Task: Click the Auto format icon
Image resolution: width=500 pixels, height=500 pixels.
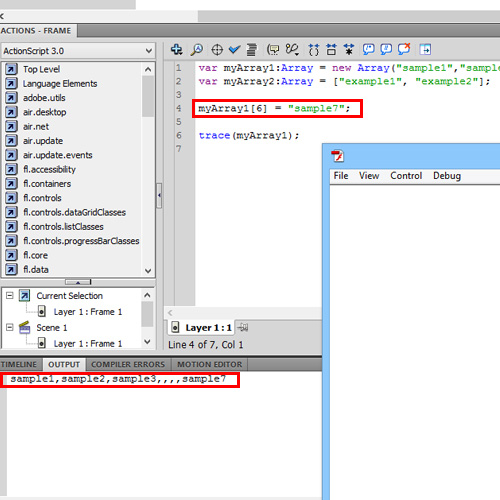Action: tap(252, 50)
